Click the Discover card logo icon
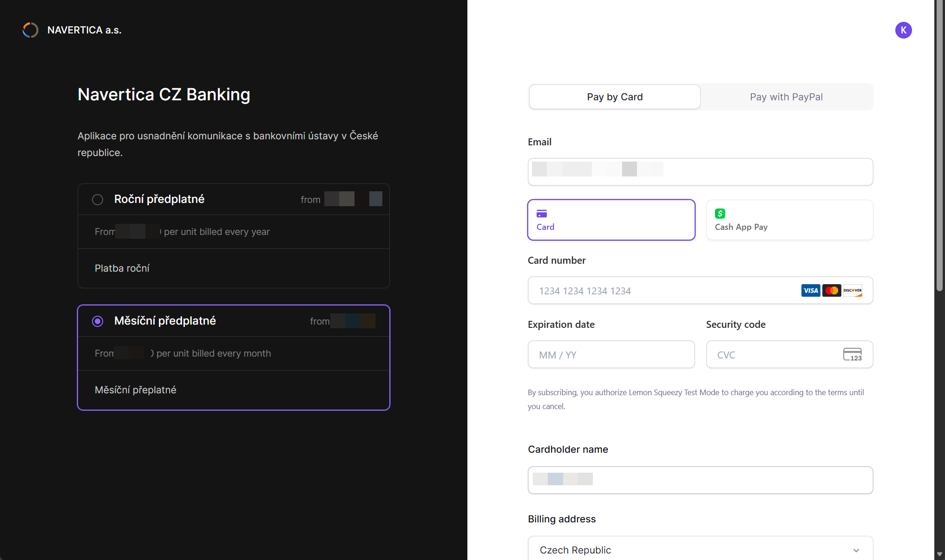Viewport: 945px width, 560px height. click(853, 291)
